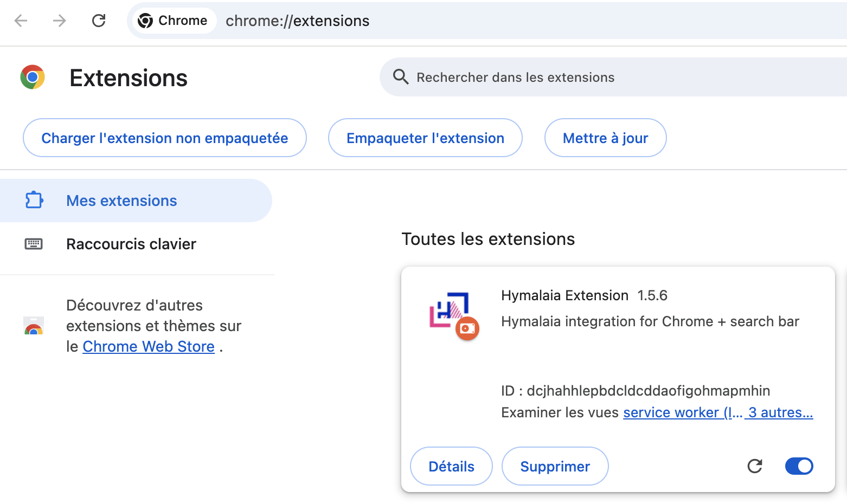Select Mes extensions in sidebar

[x=136, y=201]
